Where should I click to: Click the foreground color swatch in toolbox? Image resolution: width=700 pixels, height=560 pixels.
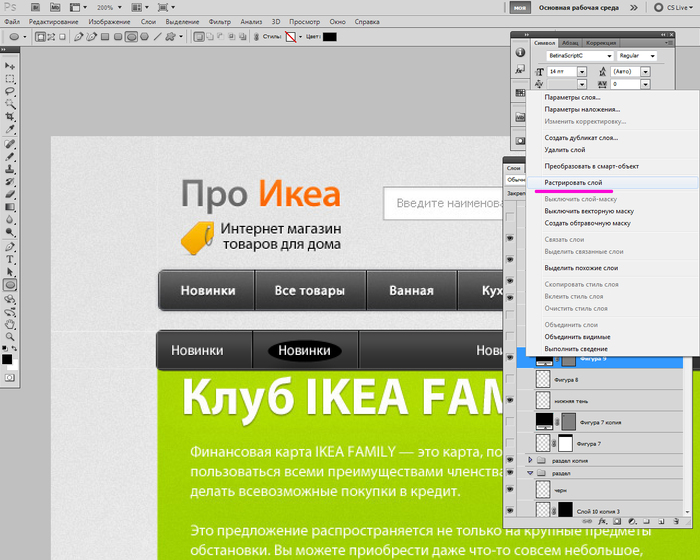(7, 359)
